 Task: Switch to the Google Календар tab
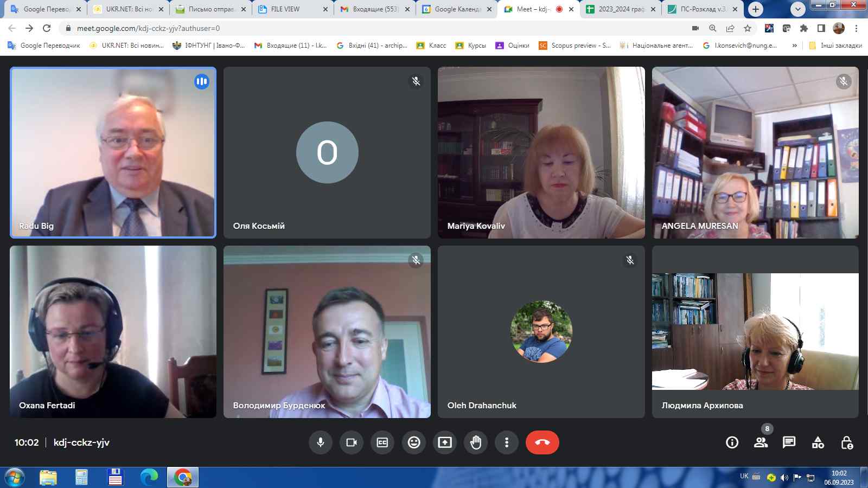457,9
